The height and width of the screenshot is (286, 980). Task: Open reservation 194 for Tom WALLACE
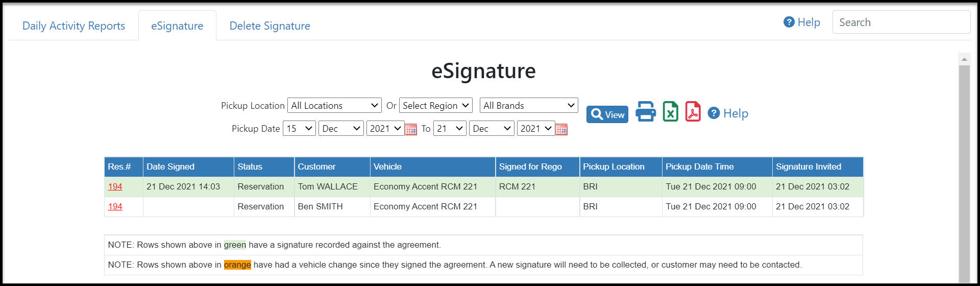coord(115,187)
